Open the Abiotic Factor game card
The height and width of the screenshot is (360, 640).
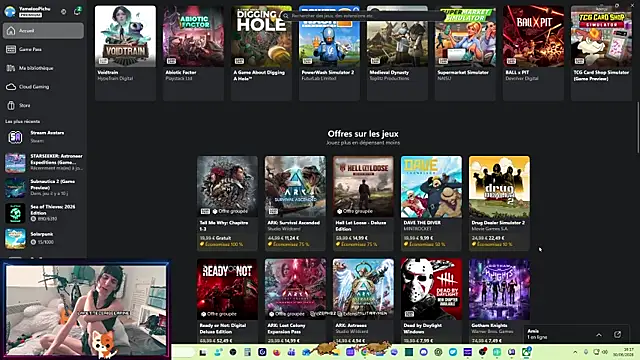[193, 52]
